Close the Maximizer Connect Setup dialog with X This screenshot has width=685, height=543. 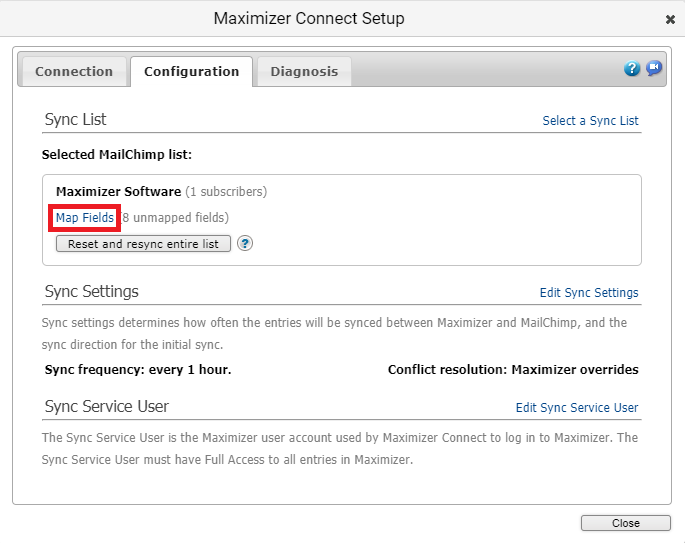coord(670,19)
